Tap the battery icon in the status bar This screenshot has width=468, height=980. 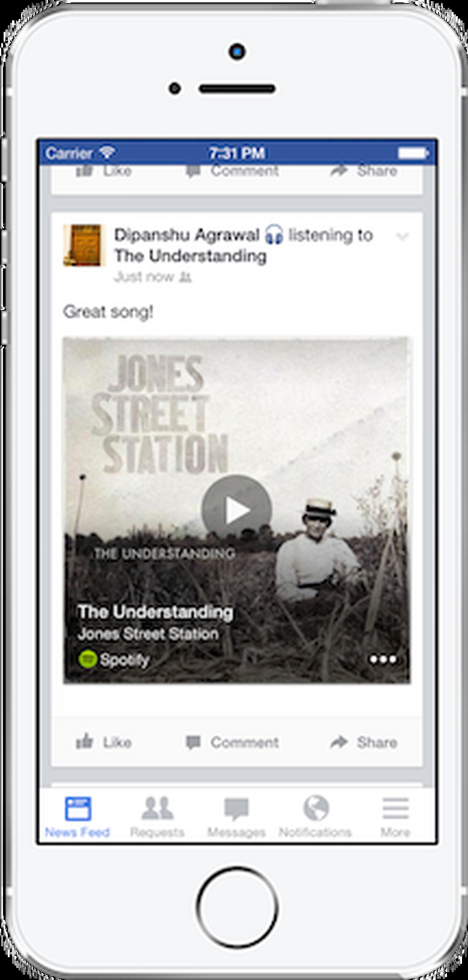pos(413,153)
